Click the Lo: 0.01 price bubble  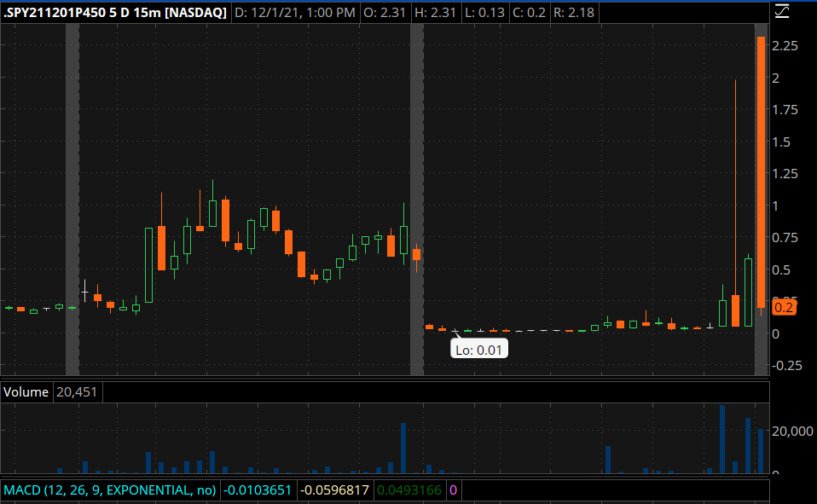(x=478, y=350)
